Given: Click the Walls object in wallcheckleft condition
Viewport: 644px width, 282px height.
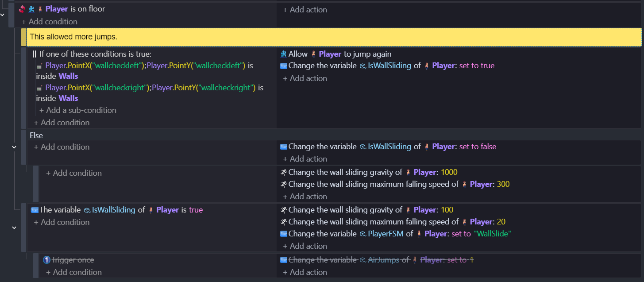Looking at the screenshot, I should tap(68, 76).
